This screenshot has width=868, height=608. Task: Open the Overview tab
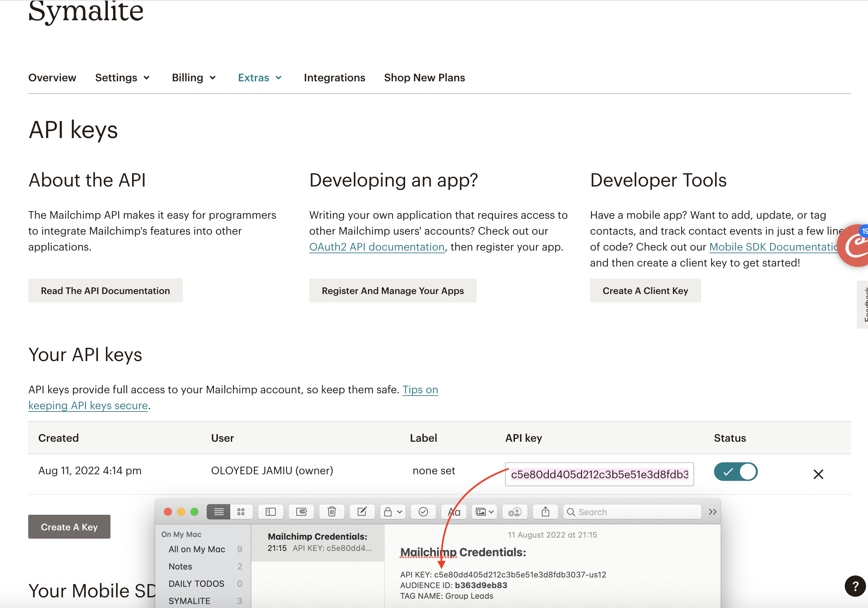click(x=52, y=78)
